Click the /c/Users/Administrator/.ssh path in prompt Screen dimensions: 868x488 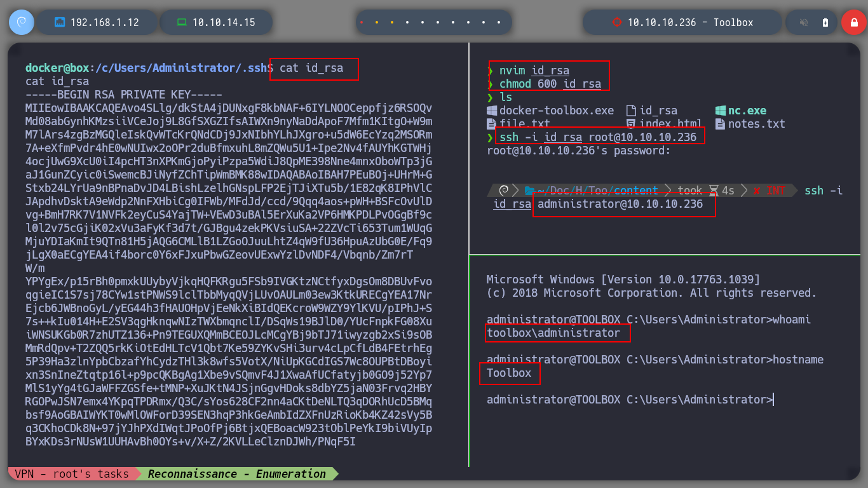pyautogui.click(x=181, y=68)
